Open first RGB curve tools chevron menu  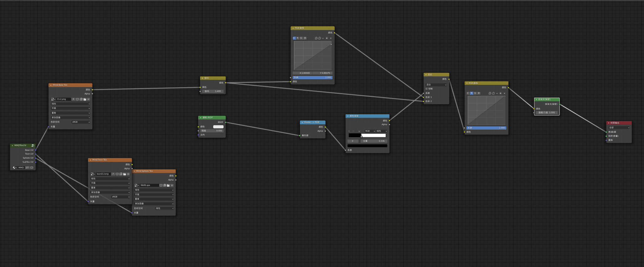323,38
